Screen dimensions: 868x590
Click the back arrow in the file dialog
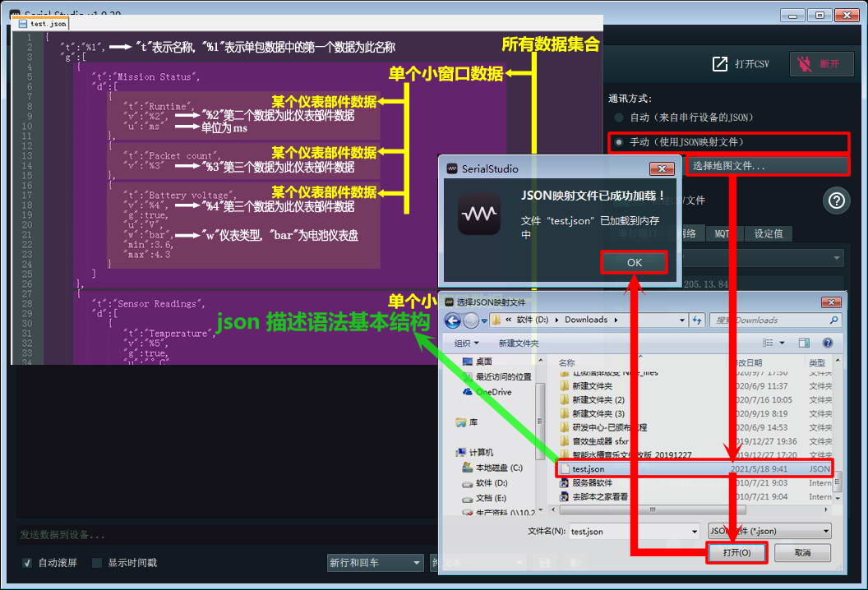coord(452,320)
